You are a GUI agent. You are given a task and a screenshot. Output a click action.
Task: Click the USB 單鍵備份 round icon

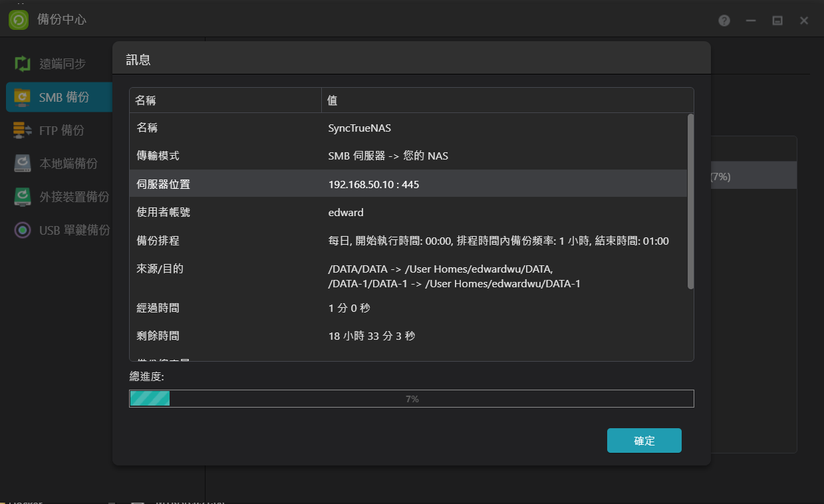[x=23, y=230]
